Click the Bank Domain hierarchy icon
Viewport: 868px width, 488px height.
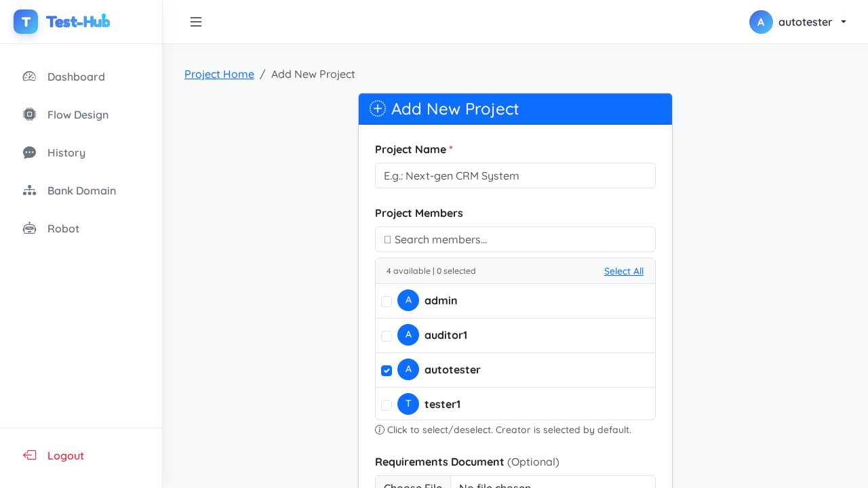pos(29,190)
